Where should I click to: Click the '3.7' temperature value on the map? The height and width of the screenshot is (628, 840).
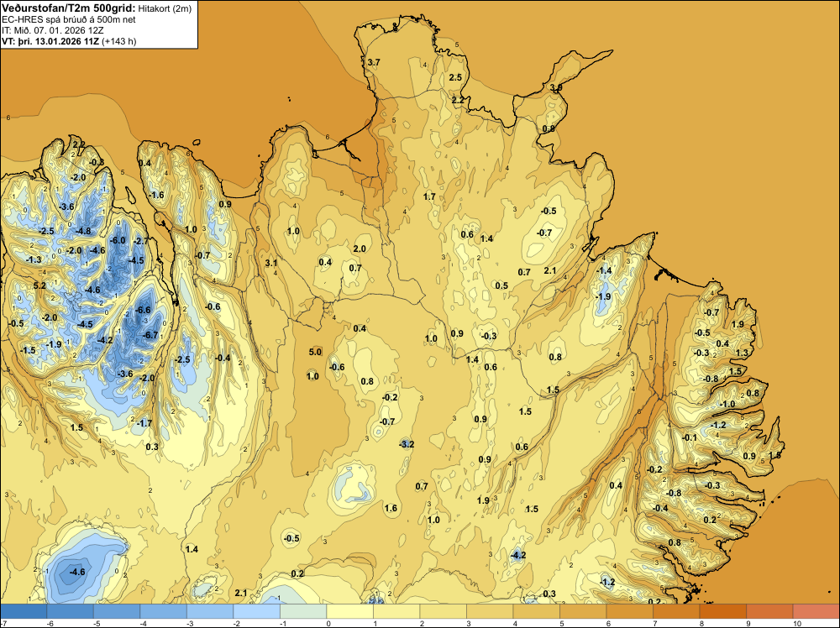coord(374,63)
